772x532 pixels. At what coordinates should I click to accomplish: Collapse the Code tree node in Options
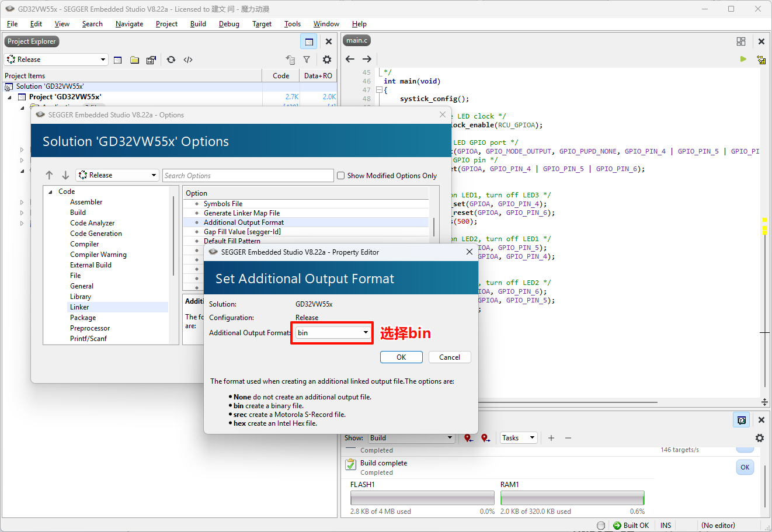51,192
